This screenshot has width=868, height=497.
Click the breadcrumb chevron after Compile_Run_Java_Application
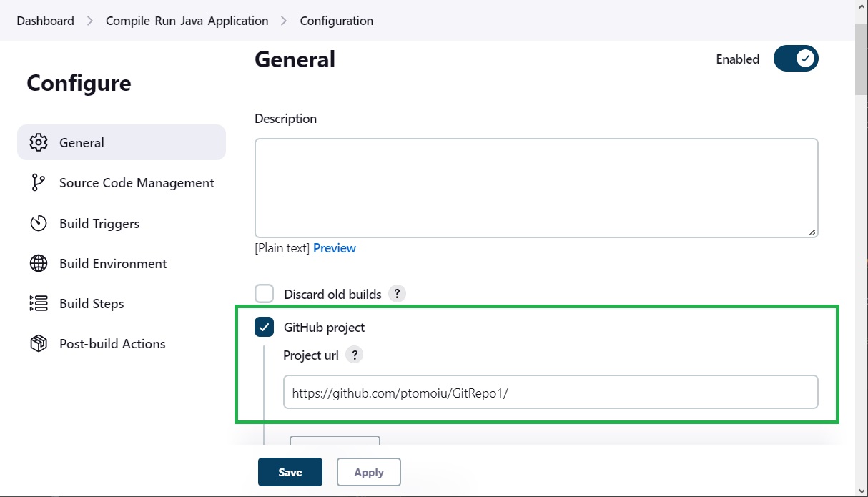(285, 21)
